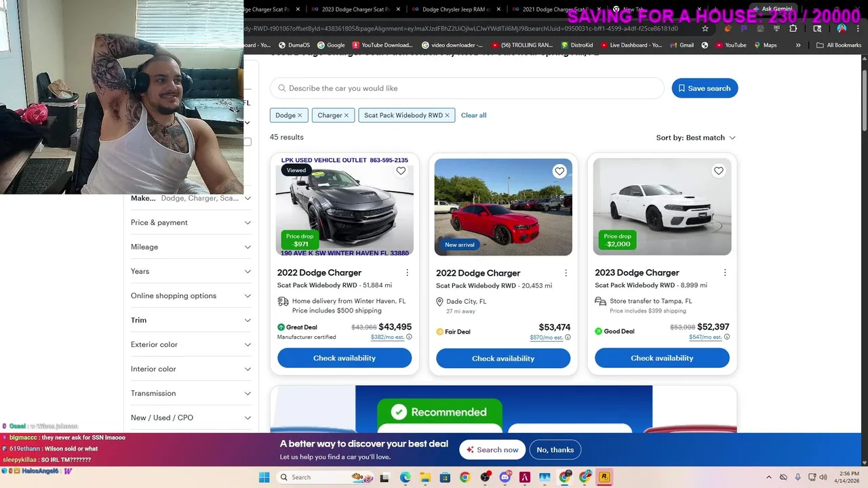The height and width of the screenshot is (488, 868).
Task: Show payment info icon next to $570/mo est.
Action: [568, 338]
